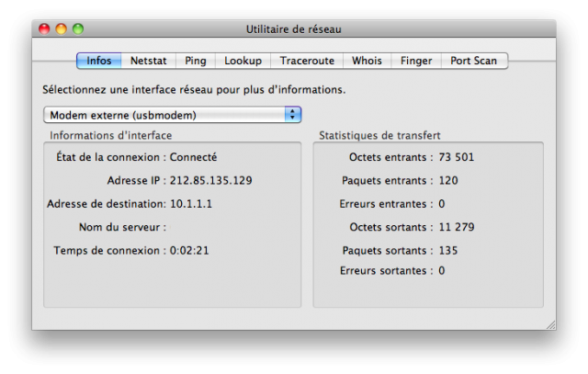Viewport: 588px width, 374px height.
Task: Click the Octets entrants value 73 501
Action: (457, 157)
